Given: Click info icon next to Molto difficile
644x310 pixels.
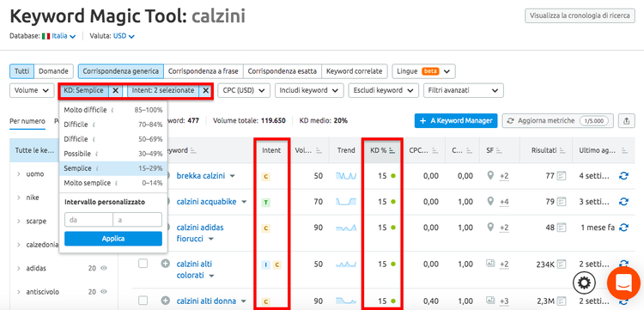Looking at the screenshot, I should pos(112,111).
